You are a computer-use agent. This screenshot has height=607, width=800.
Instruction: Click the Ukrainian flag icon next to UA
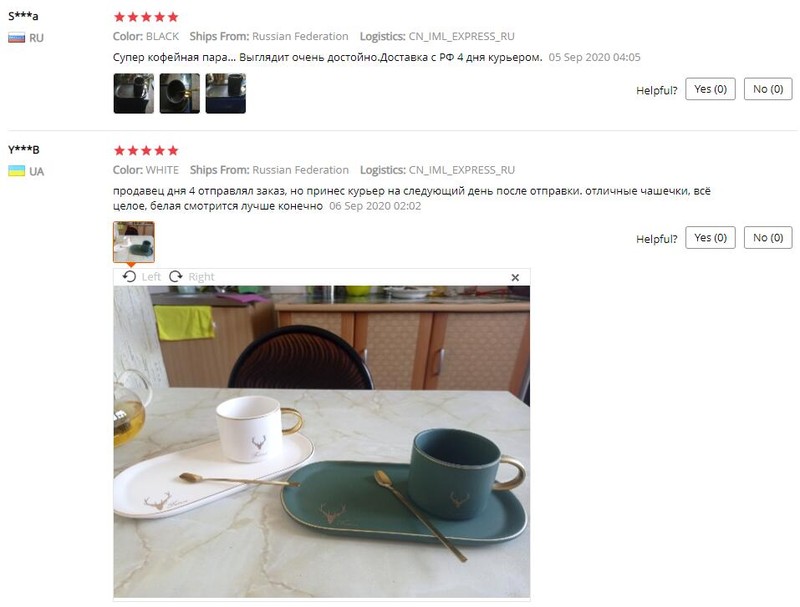16,171
